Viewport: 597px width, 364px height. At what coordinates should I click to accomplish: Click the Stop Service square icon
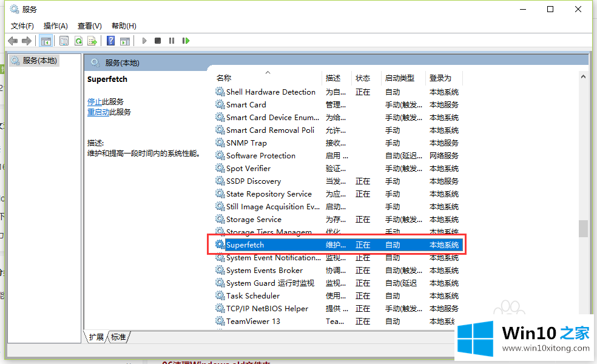click(158, 41)
